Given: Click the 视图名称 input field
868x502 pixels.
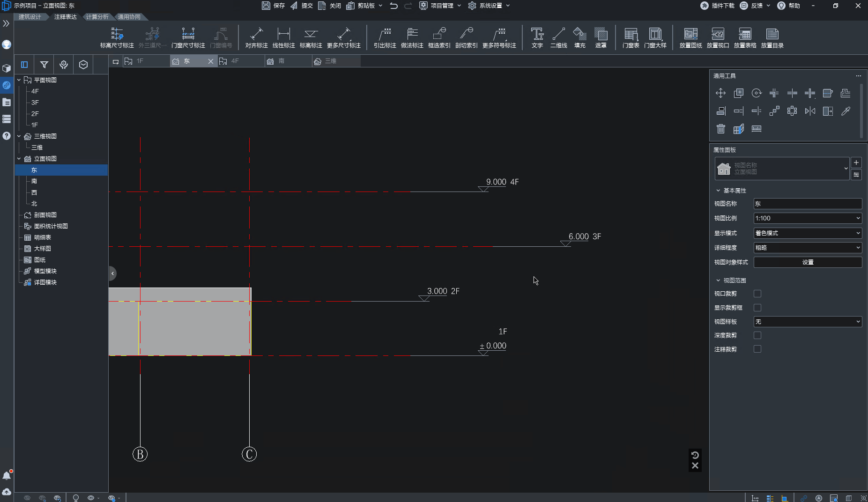Looking at the screenshot, I should [x=808, y=204].
